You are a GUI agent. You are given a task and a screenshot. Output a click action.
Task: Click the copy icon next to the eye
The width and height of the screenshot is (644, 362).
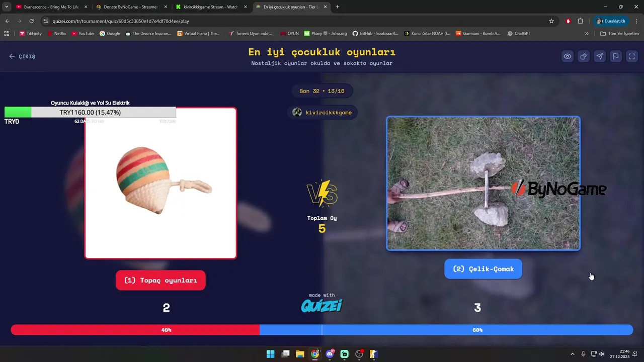pos(584,56)
